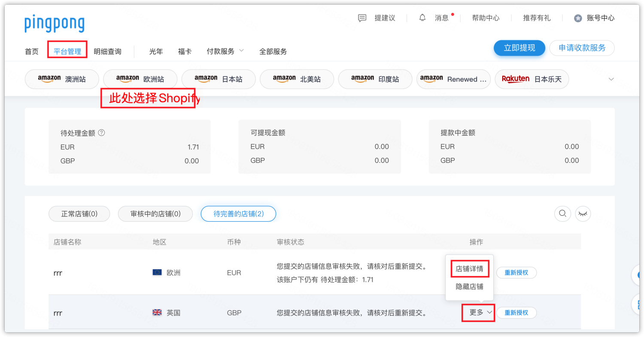Switch to the 平台管理 tab
Image resolution: width=644 pixels, height=337 pixels.
click(67, 51)
